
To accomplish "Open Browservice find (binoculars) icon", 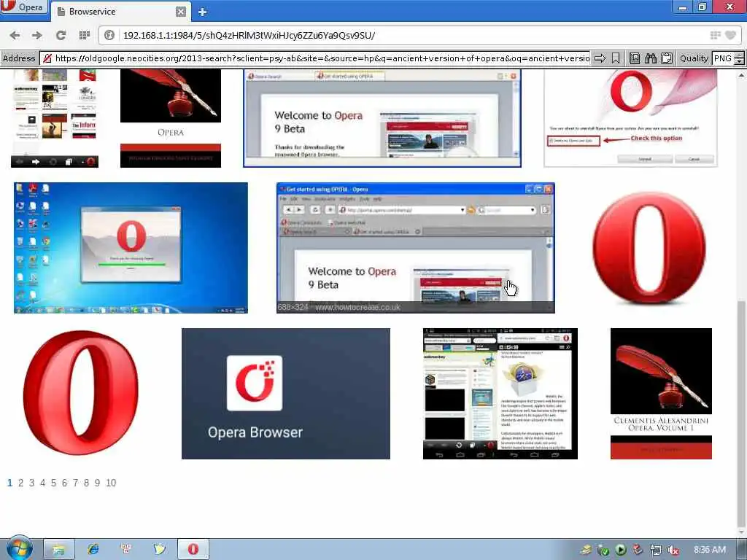I will 650,58.
